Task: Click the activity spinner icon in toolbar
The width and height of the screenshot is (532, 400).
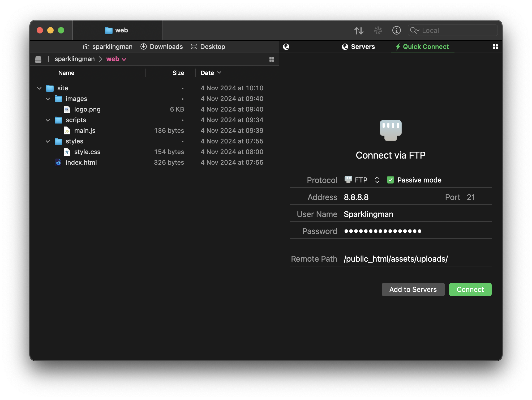Action: coord(378,31)
